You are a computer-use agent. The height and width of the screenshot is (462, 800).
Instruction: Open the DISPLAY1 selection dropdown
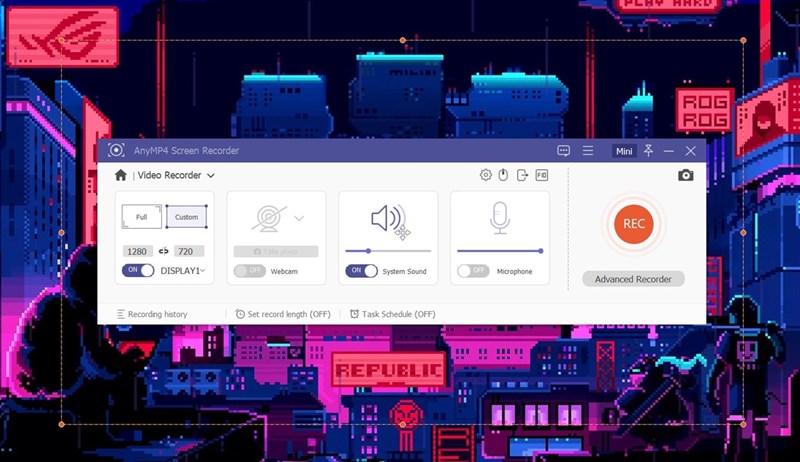tap(203, 271)
